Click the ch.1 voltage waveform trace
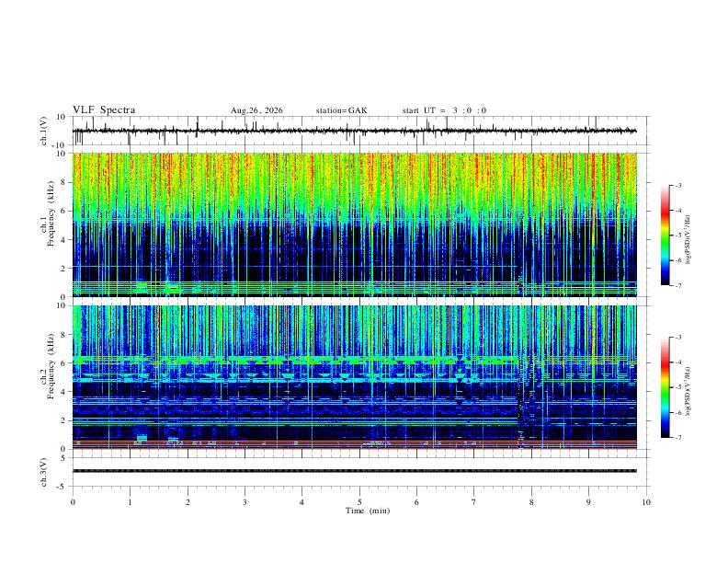This screenshot has height=563, width=728. [x=354, y=131]
